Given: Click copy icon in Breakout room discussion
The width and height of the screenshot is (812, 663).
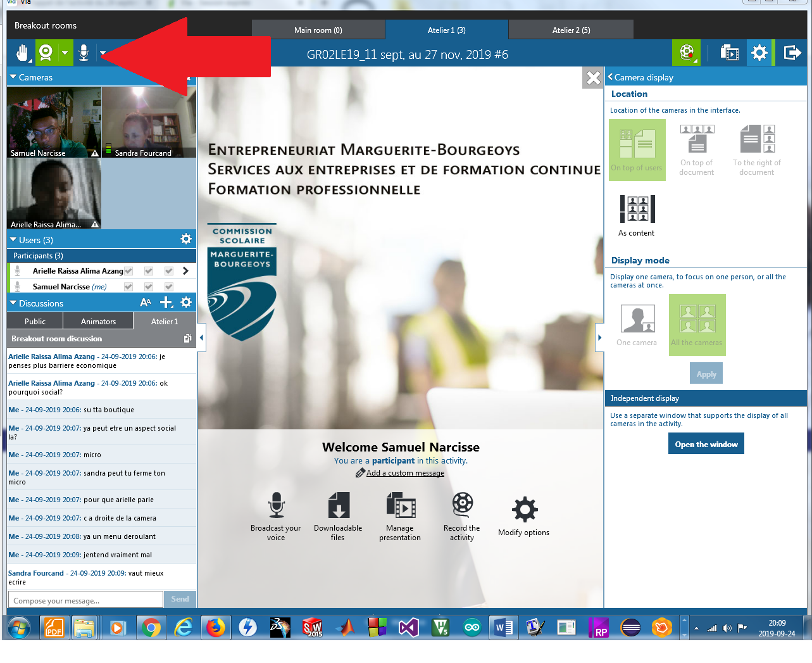Looking at the screenshot, I should point(187,339).
